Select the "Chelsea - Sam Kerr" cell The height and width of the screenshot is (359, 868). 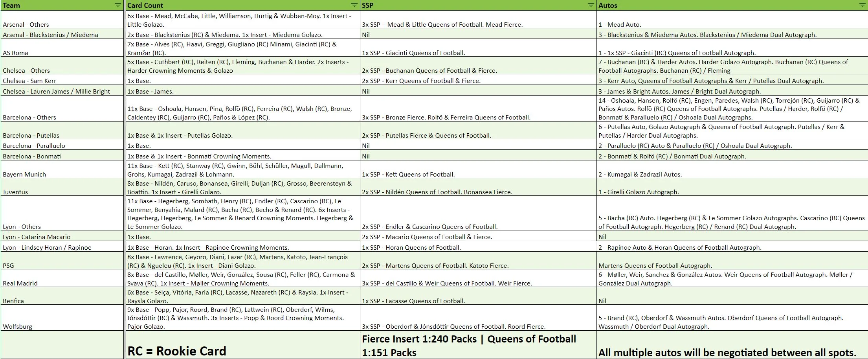(x=63, y=80)
